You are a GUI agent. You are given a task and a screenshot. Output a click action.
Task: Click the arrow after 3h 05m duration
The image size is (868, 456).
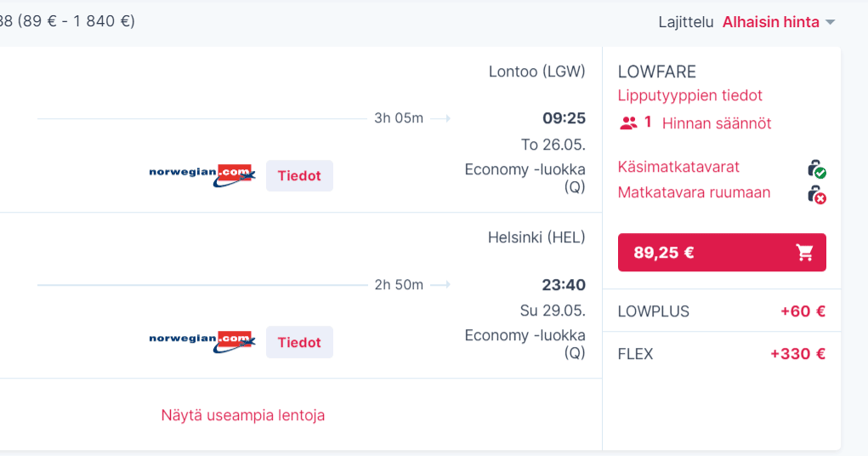click(x=440, y=118)
